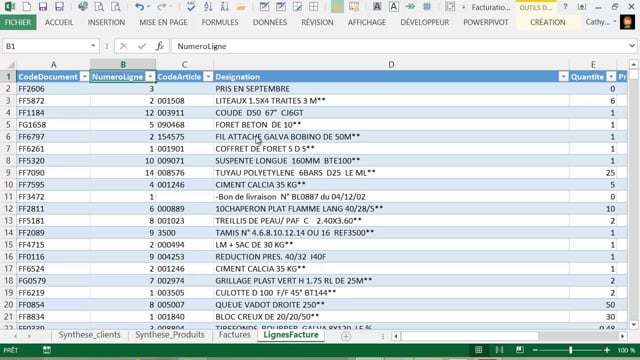The image size is (640, 360).
Task: Open Quantite column filter dropdown
Action: (x=611, y=77)
